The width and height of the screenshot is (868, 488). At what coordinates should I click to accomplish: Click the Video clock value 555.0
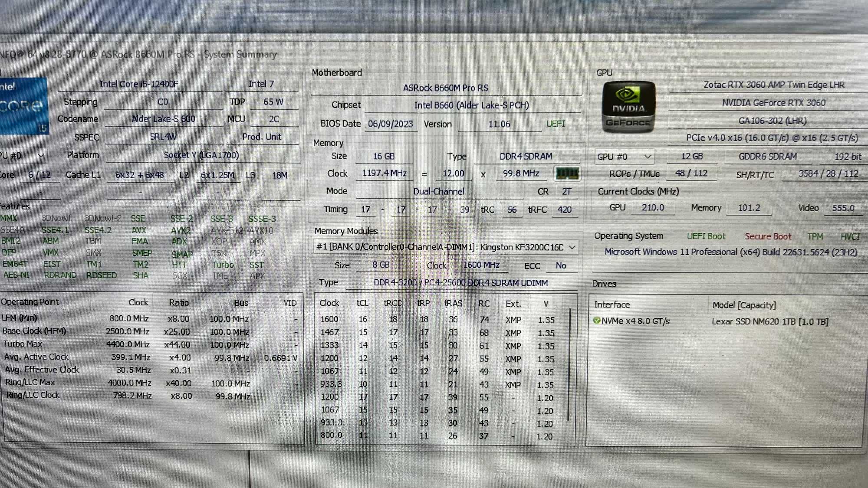(843, 208)
